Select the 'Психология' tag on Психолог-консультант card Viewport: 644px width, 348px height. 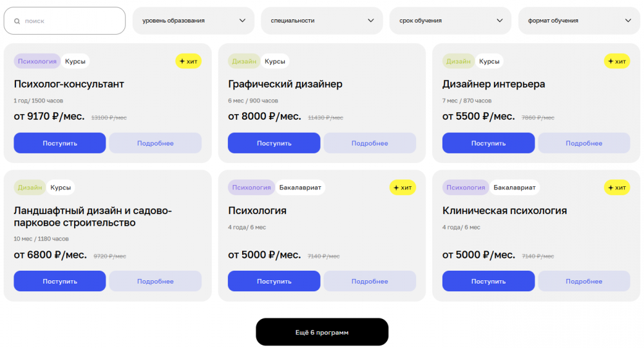pyautogui.click(x=37, y=61)
